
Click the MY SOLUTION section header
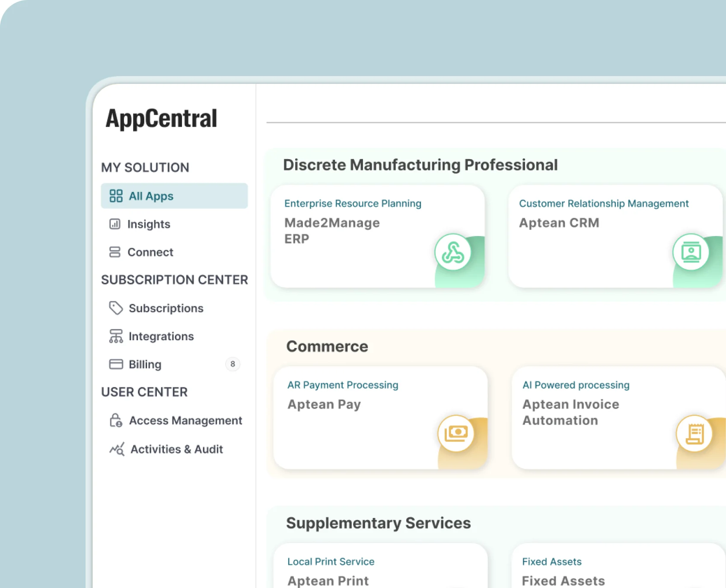[x=145, y=167]
